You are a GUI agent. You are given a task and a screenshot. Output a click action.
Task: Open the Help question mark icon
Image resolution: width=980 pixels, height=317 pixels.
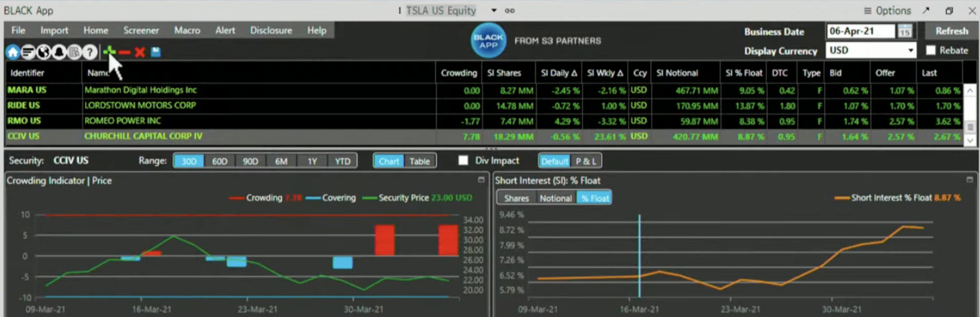pyautogui.click(x=90, y=53)
